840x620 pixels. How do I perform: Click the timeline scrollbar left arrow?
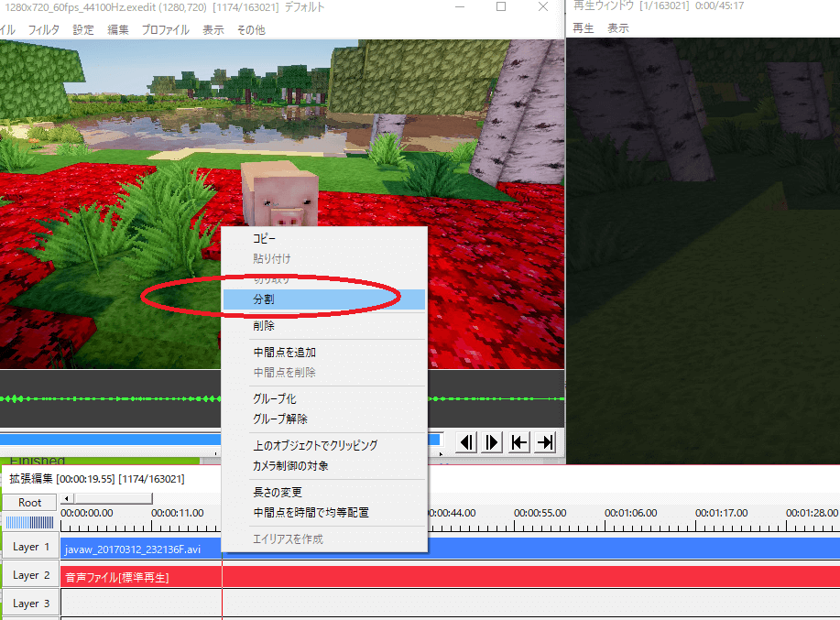[67, 498]
